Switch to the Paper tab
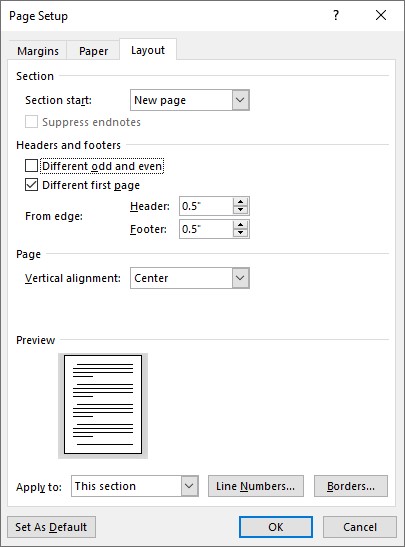405x547 pixels. tap(93, 51)
